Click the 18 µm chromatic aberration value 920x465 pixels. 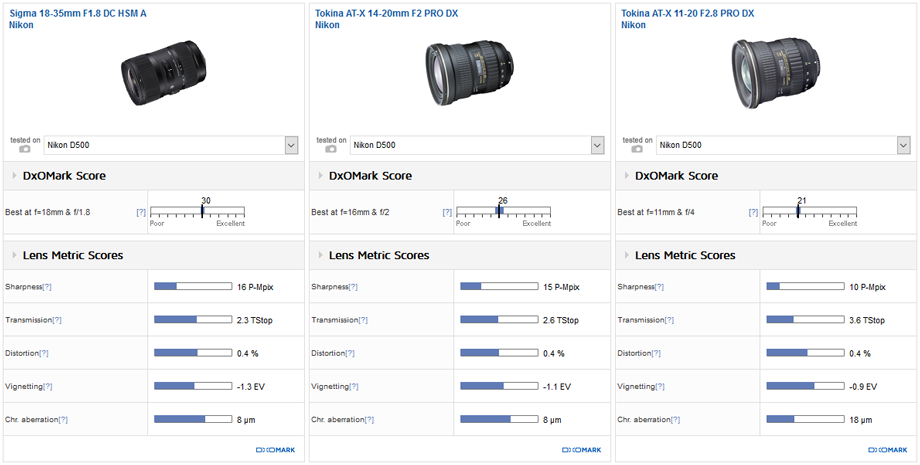coord(861,420)
